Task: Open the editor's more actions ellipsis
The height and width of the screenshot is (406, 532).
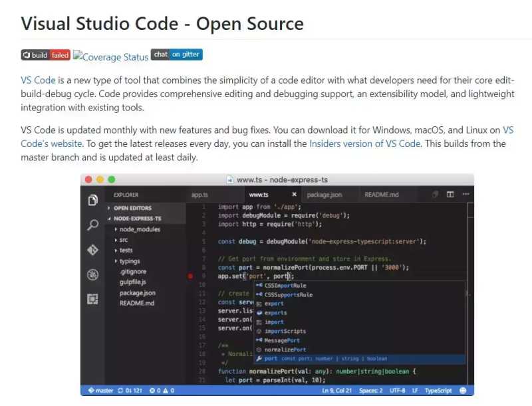Action: coord(465,195)
